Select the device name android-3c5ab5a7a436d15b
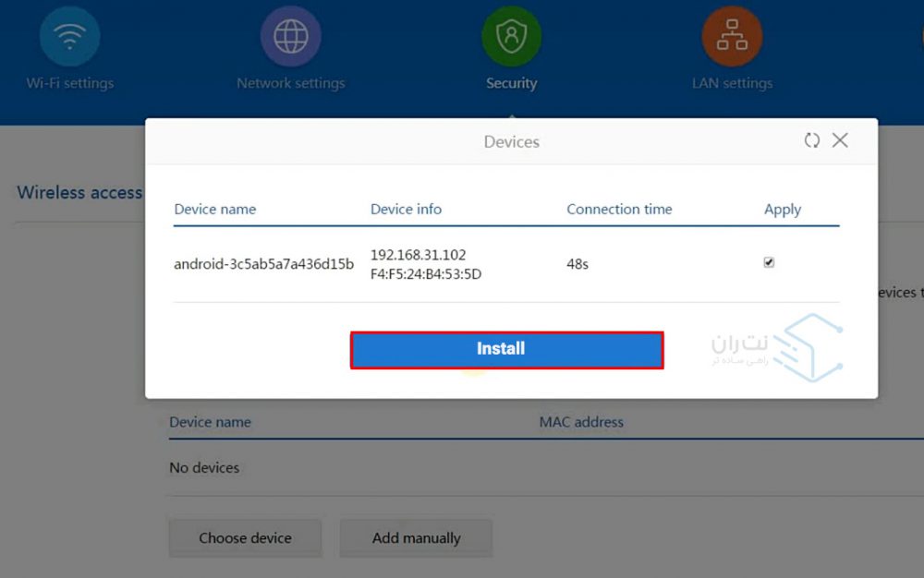Screen dimensions: 924x578 coord(263,264)
